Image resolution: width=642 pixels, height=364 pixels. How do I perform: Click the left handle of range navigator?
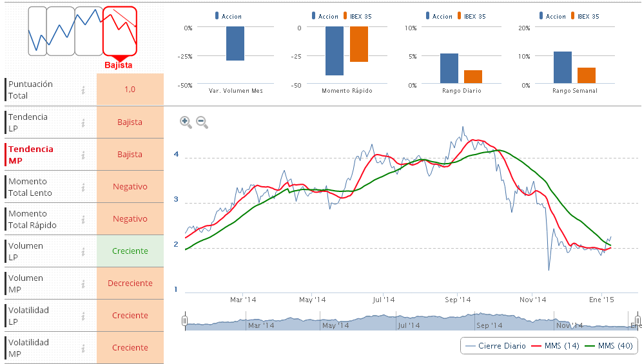185,321
